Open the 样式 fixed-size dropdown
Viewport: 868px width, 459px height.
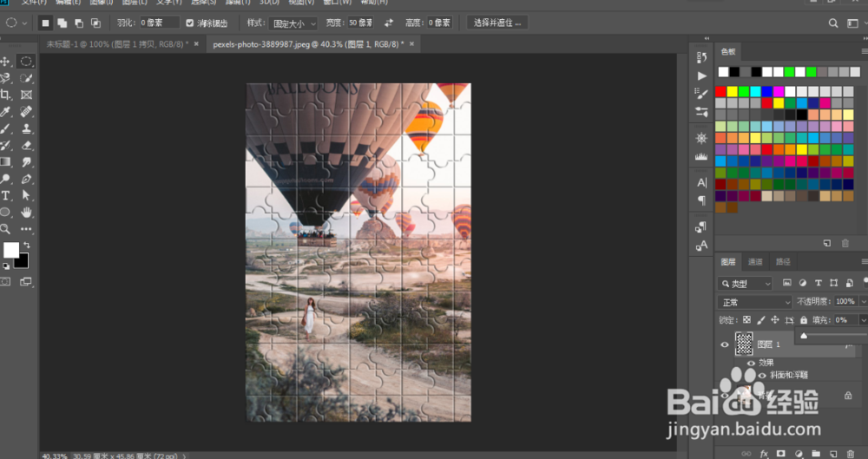[x=293, y=23]
